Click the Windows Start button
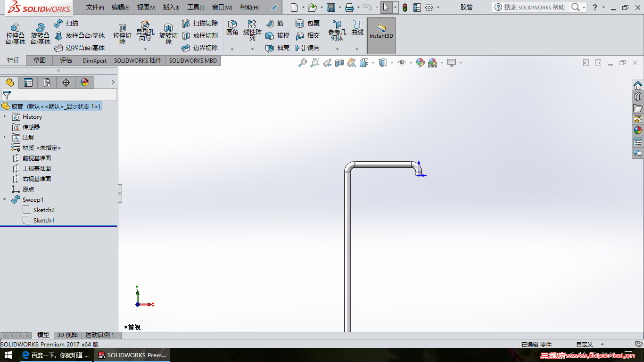 pyautogui.click(x=8, y=355)
